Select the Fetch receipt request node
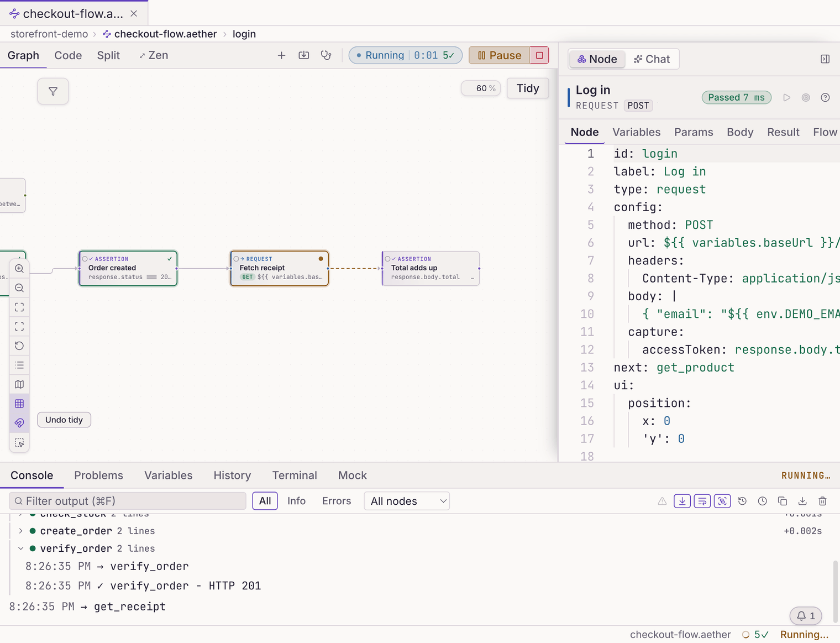 click(x=280, y=268)
